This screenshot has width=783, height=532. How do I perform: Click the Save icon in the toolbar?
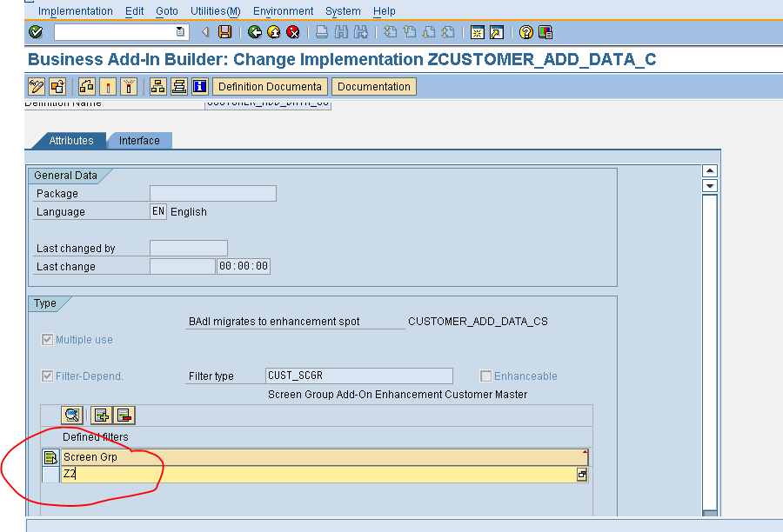[x=225, y=32]
